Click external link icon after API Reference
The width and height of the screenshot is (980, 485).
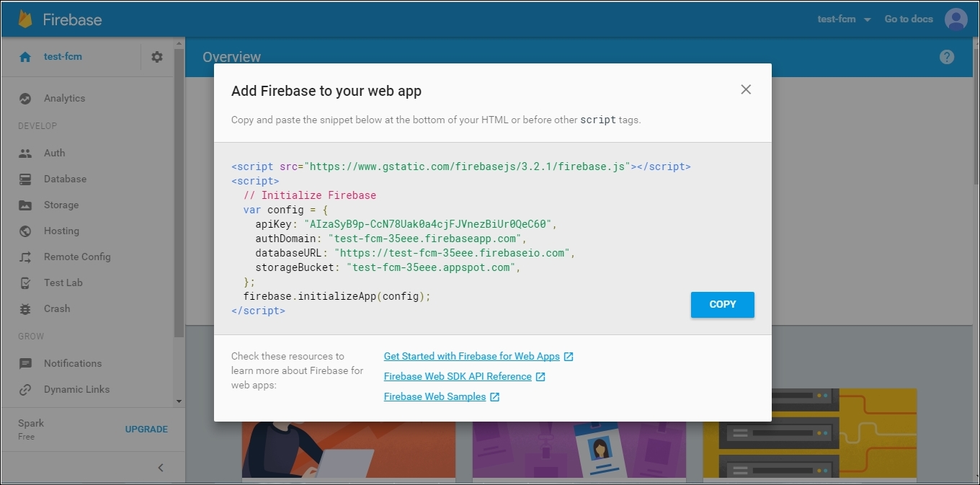(x=540, y=377)
